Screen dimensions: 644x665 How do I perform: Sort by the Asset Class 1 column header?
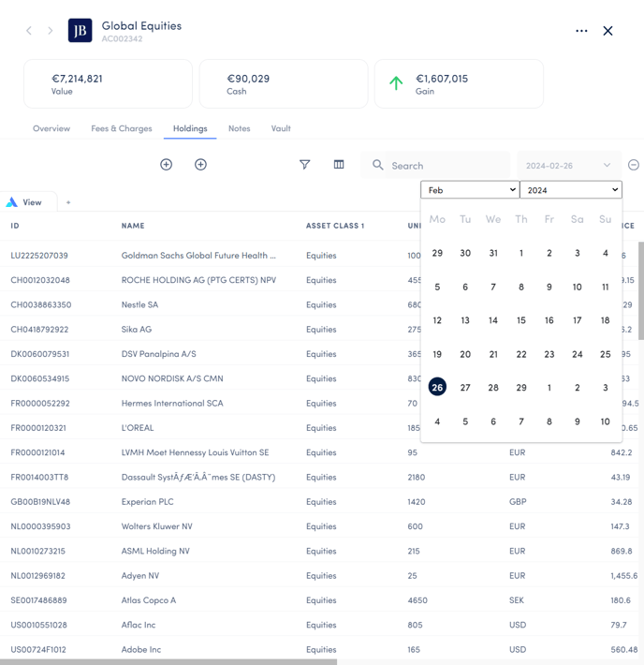click(335, 226)
